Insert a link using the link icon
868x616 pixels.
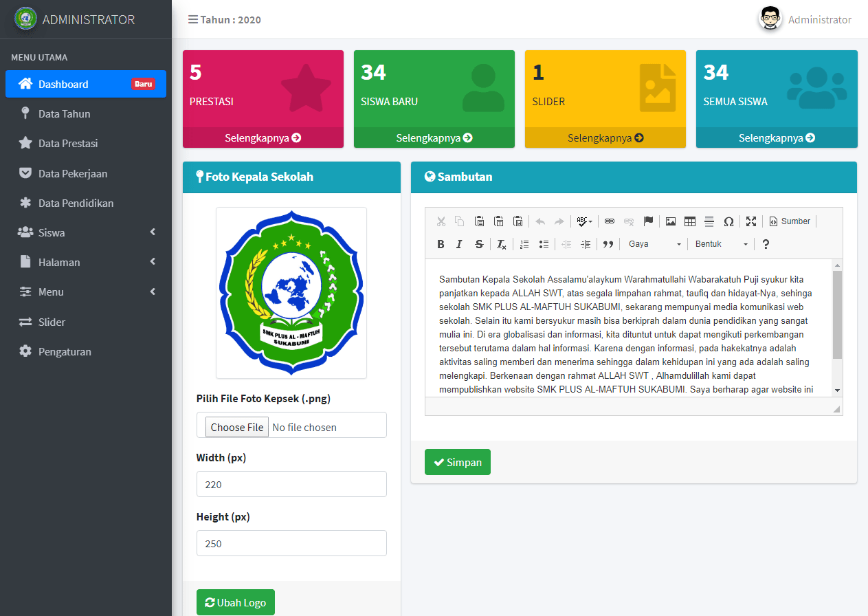point(610,221)
